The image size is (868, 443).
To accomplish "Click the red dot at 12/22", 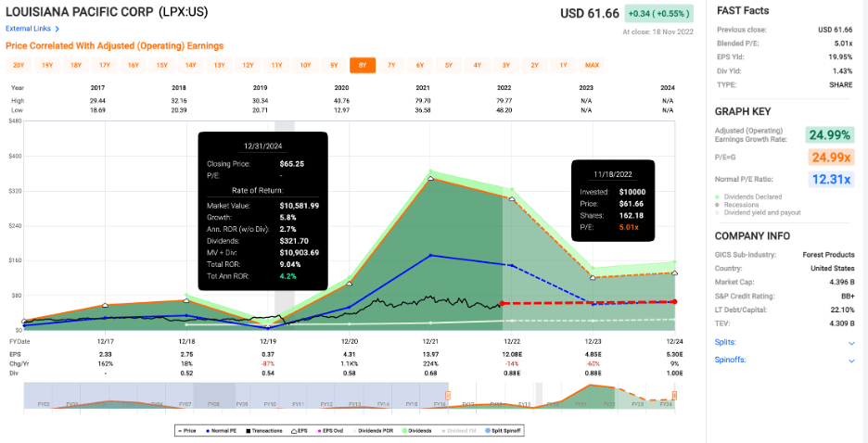I will click(x=502, y=303).
